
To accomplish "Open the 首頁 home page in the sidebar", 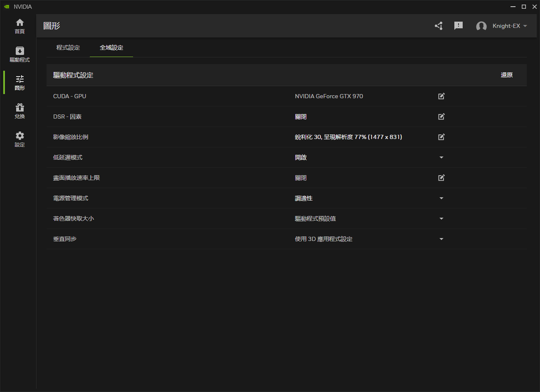I will coord(20,26).
